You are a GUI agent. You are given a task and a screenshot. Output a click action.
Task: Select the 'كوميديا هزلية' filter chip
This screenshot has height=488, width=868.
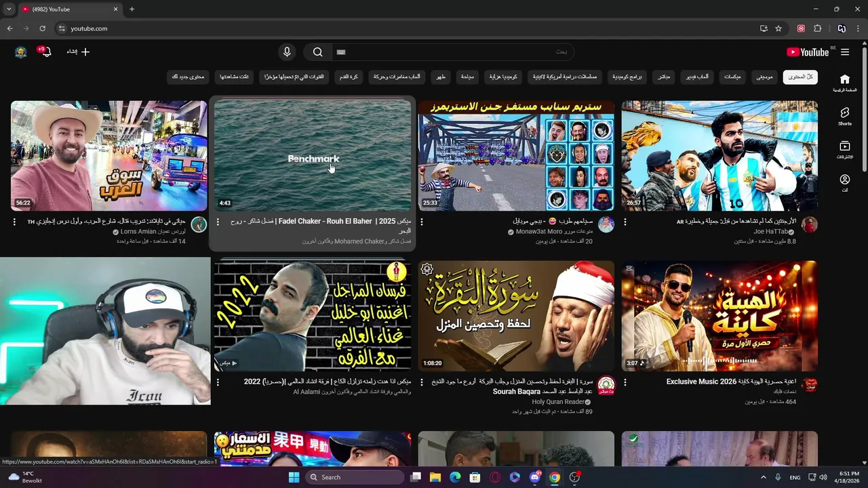click(x=503, y=77)
